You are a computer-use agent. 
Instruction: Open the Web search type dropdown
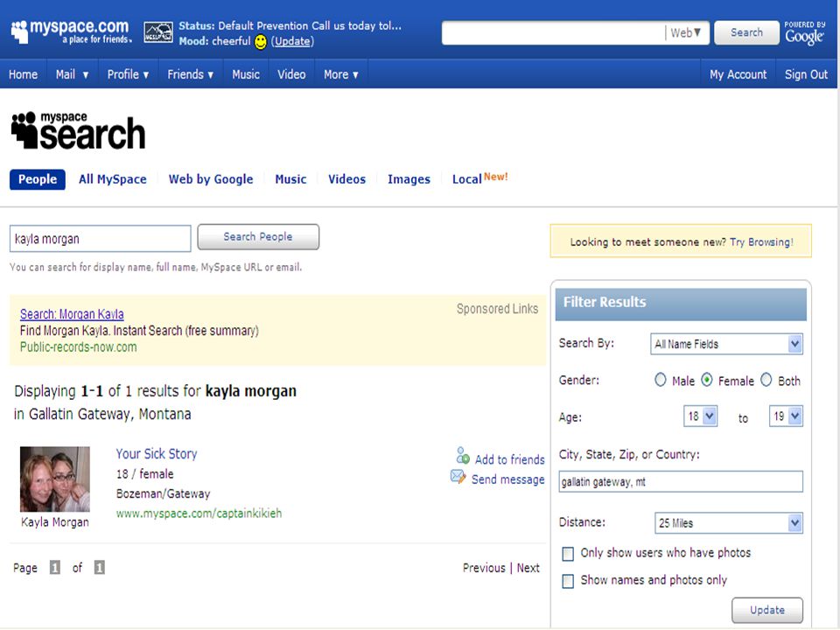[x=686, y=32]
